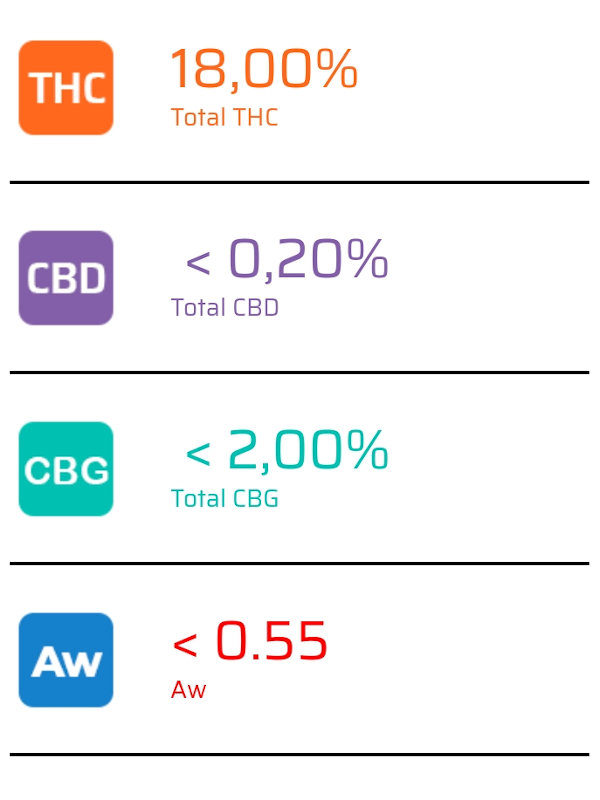Click the less-than sign before 2,00%
600x800 pixels.
[198, 454]
